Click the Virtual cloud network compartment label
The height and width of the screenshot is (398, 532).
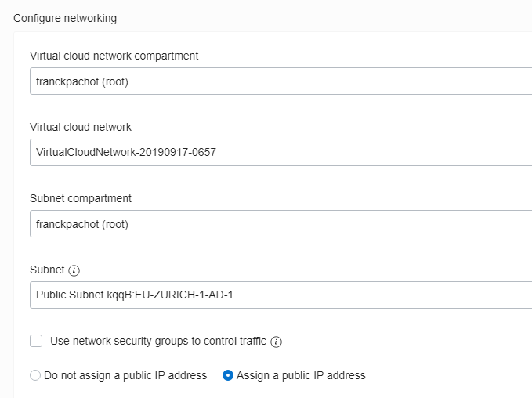pyautogui.click(x=114, y=56)
